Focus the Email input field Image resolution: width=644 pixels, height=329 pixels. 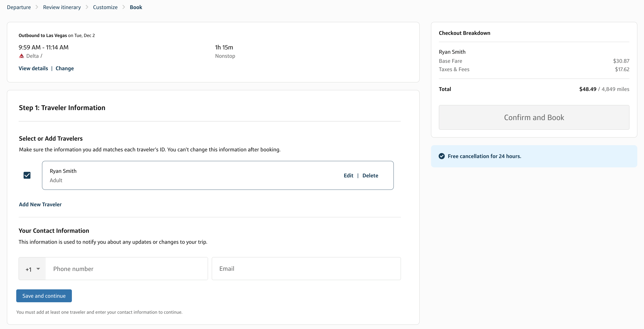tap(306, 269)
